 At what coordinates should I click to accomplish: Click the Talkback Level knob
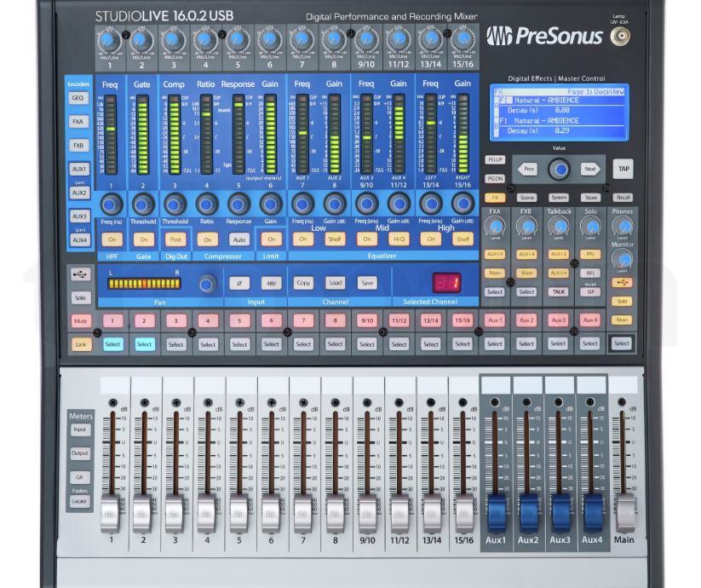point(559,227)
